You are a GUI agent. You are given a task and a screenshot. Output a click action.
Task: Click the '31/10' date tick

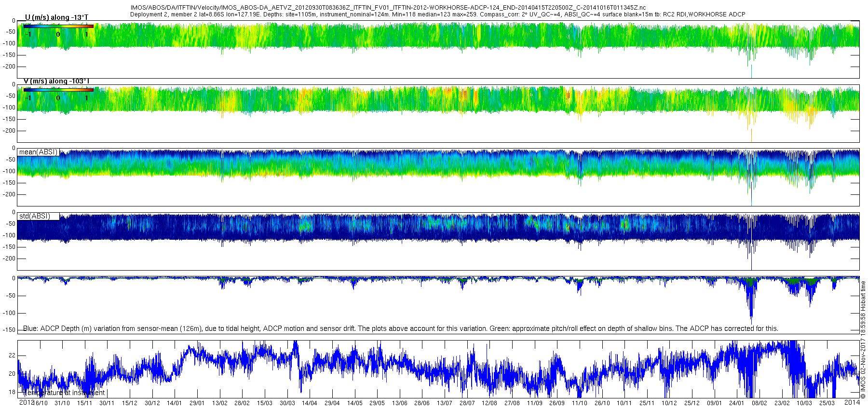point(62,403)
